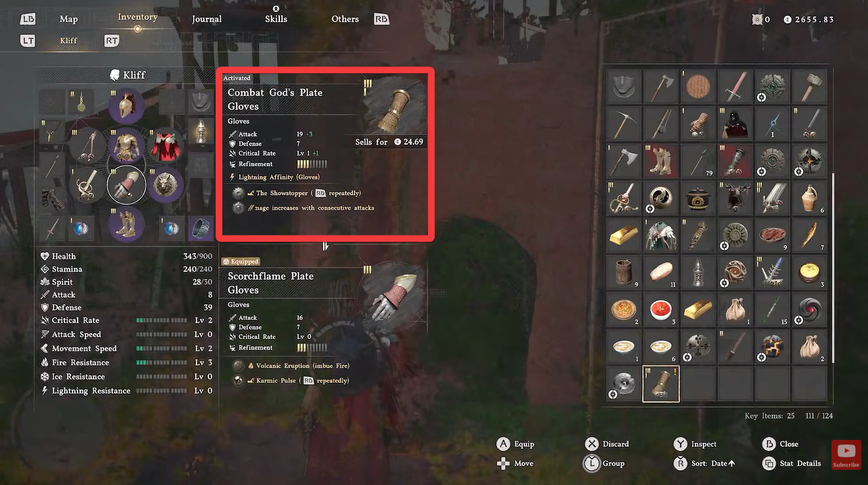This screenshot has height=485, width=868.
Task: Open the Map tab
Action: [68, 19]
